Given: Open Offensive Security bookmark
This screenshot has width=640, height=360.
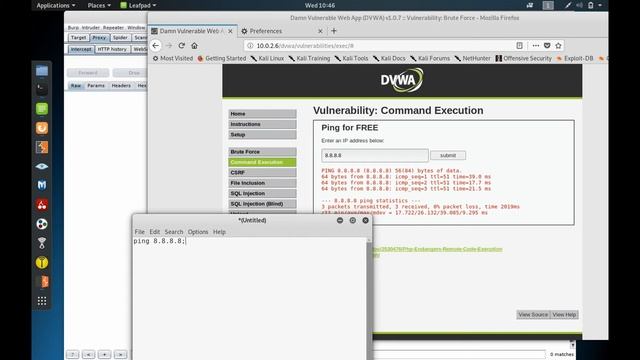Looking at the screenshot, I should [523, 58].
